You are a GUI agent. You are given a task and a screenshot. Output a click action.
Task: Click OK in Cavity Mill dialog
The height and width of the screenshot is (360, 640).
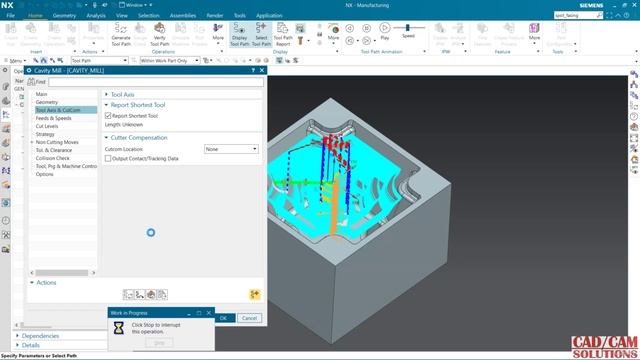[x=224, y=318]
